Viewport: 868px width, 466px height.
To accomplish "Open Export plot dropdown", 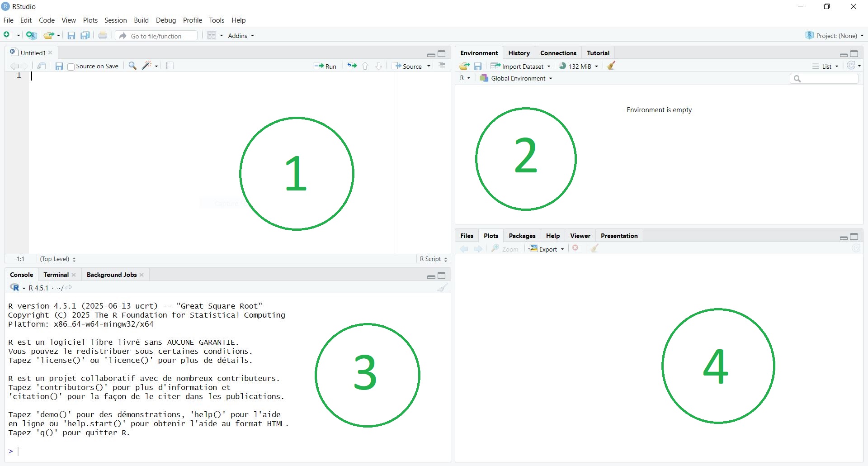I will [547, 249].
